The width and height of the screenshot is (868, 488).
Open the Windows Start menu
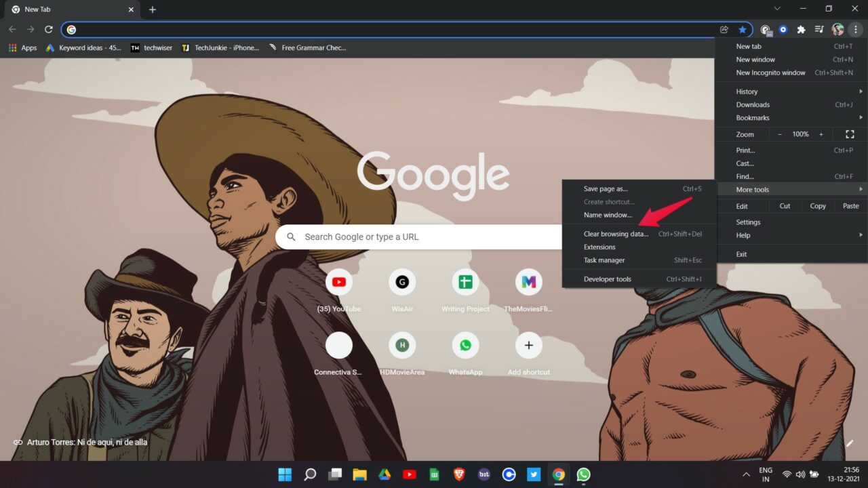(285, 474)
